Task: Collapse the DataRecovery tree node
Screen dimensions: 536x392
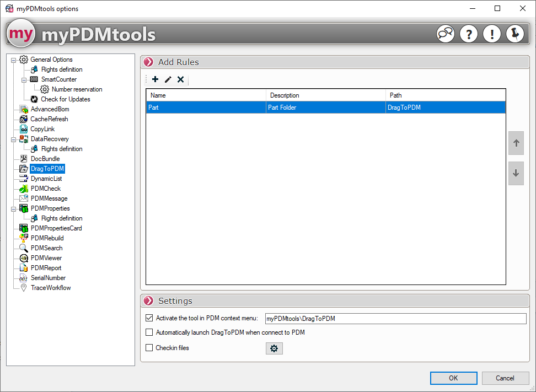Action: [14, 139]
